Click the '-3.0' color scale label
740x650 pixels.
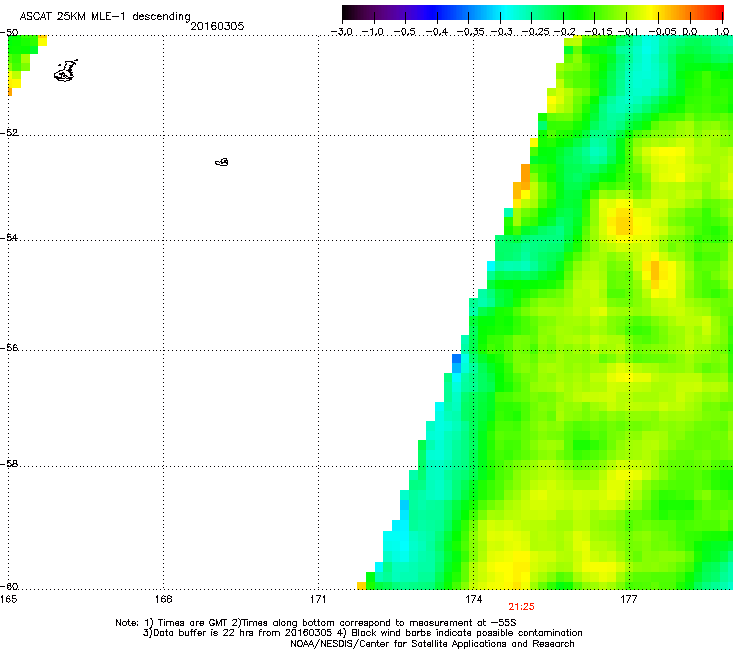[x=342, y=32]
